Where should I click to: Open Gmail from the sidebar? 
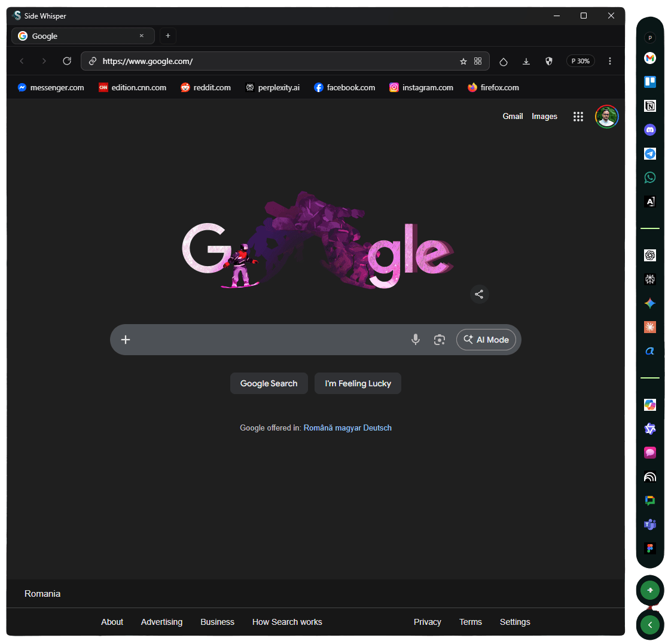650,58
